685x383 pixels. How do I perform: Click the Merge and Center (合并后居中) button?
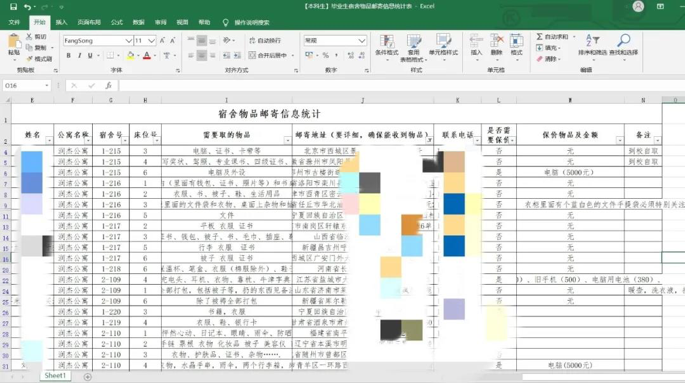pos(268,55)
